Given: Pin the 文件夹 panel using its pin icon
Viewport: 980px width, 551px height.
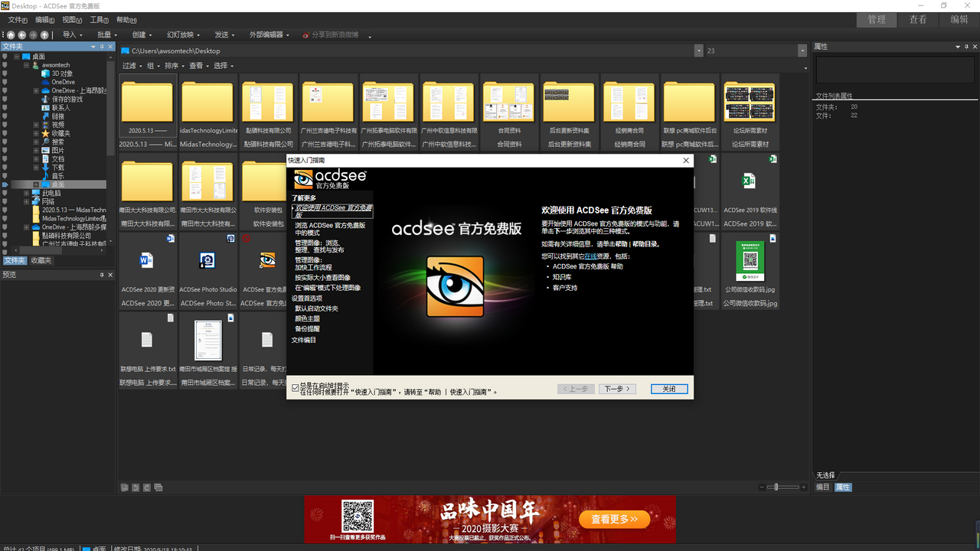Looking at the screenshot, I should point(102,47).
